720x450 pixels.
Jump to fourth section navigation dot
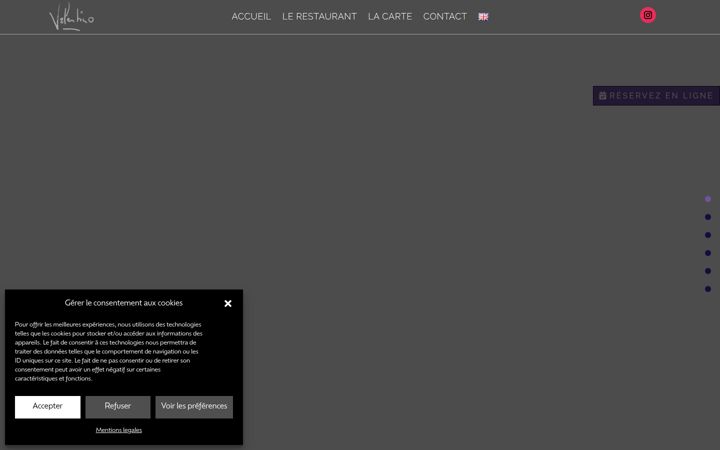pyautogui.click(x=708, y=253)
